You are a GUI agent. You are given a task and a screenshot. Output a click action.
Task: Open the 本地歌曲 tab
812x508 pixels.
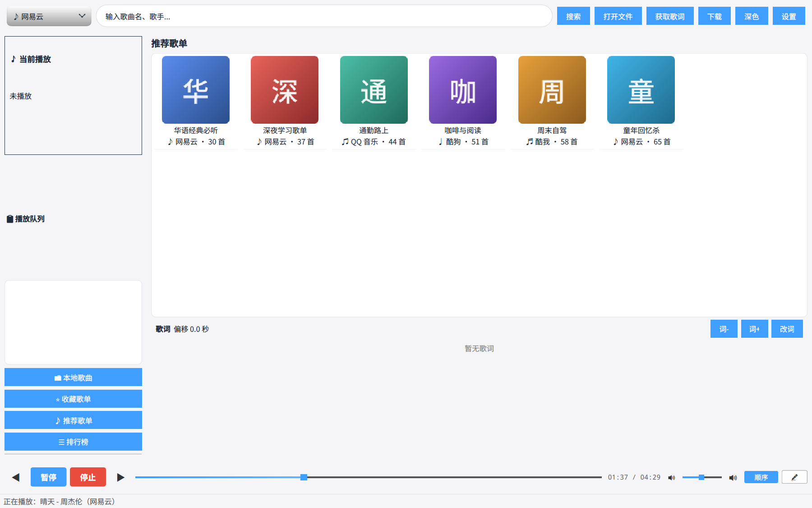pyautogui.click(x=73, y=378)
